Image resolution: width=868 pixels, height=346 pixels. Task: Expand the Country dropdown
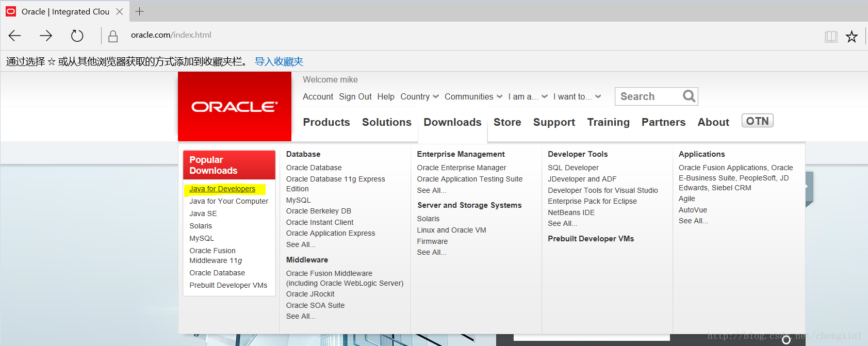419,96
